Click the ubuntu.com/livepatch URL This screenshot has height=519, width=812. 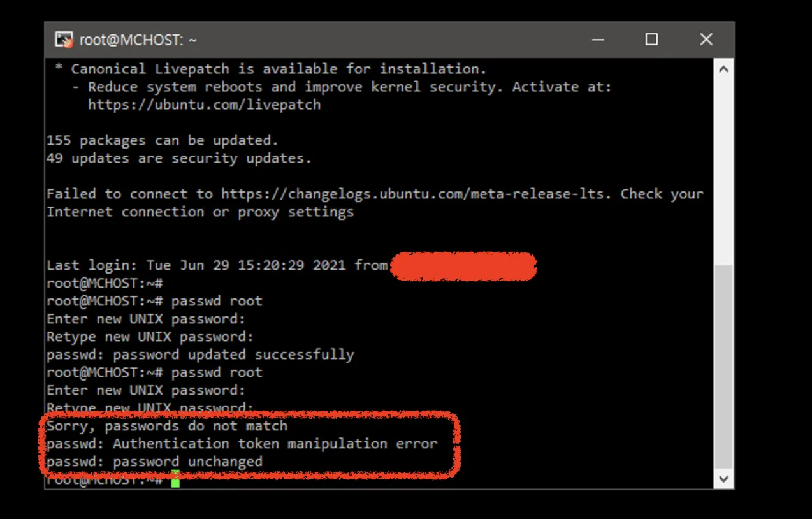click(204, 105)
